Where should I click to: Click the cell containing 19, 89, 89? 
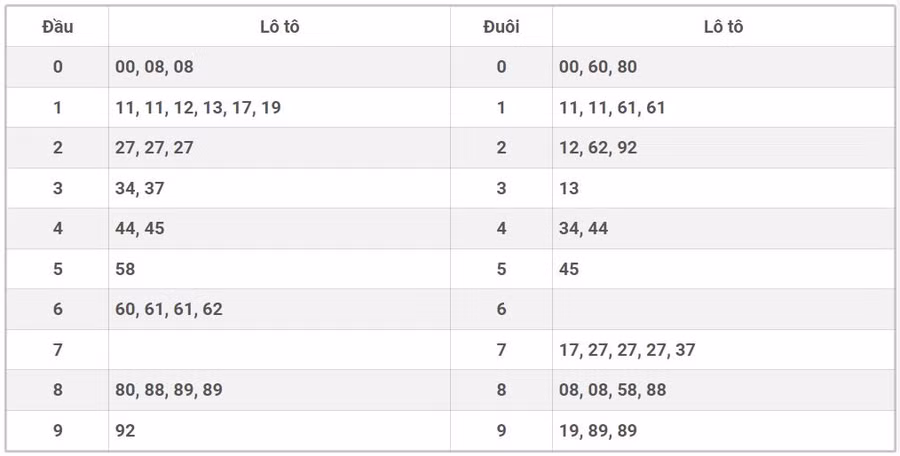pyautogui.click(x=598, y=430)
